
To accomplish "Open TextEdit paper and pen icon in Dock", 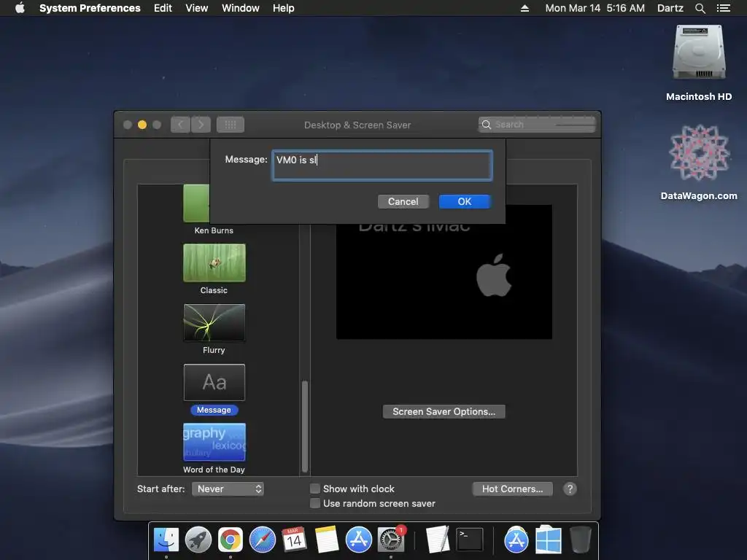I will (x=438, y=540).
